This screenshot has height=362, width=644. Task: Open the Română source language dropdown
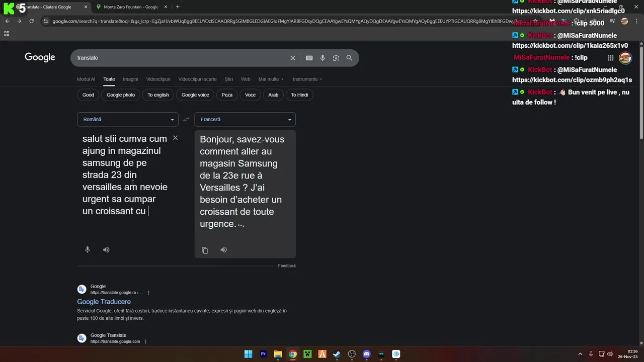pos(127,119)
